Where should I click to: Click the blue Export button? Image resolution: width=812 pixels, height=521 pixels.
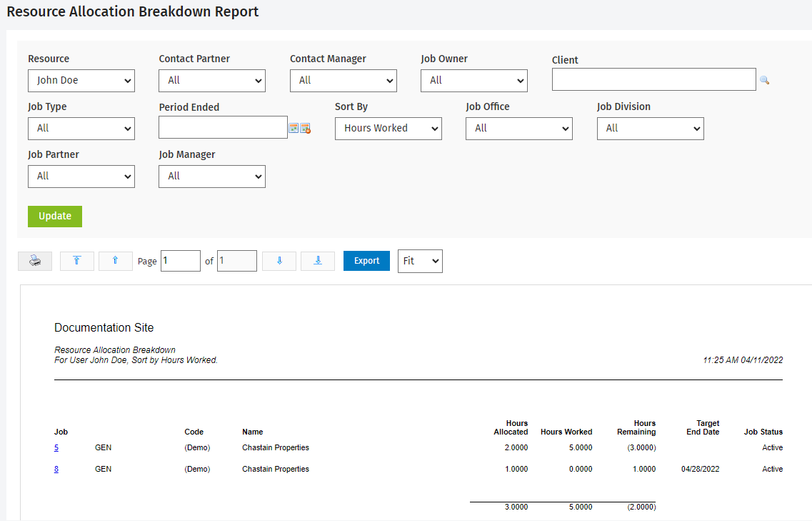pos(366,261)
